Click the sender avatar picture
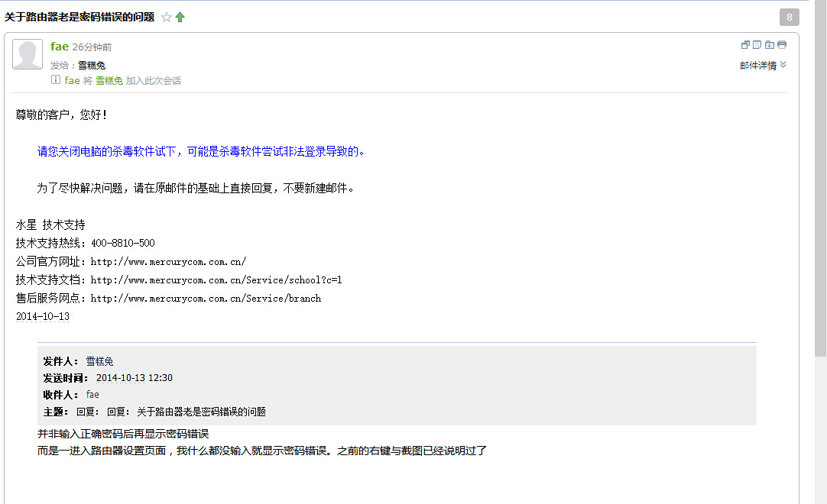This screenshot has height=504, width=827. [x=28, y=55]
